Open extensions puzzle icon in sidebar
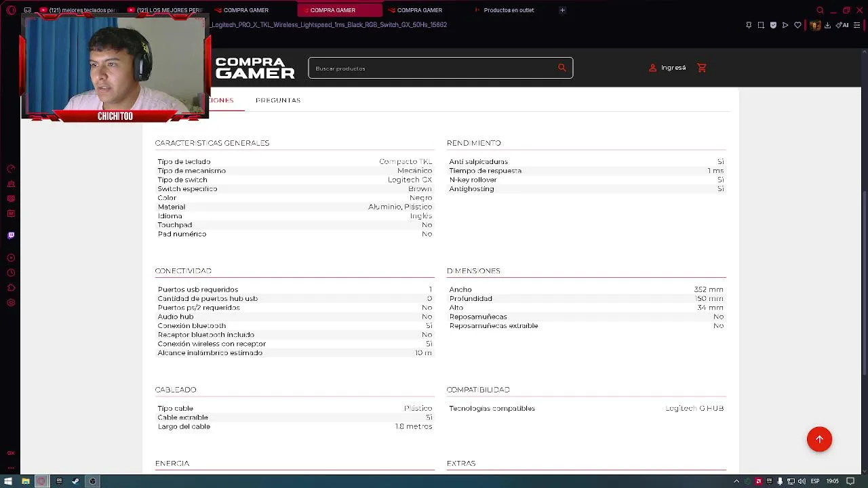 (x=11, y=287)
